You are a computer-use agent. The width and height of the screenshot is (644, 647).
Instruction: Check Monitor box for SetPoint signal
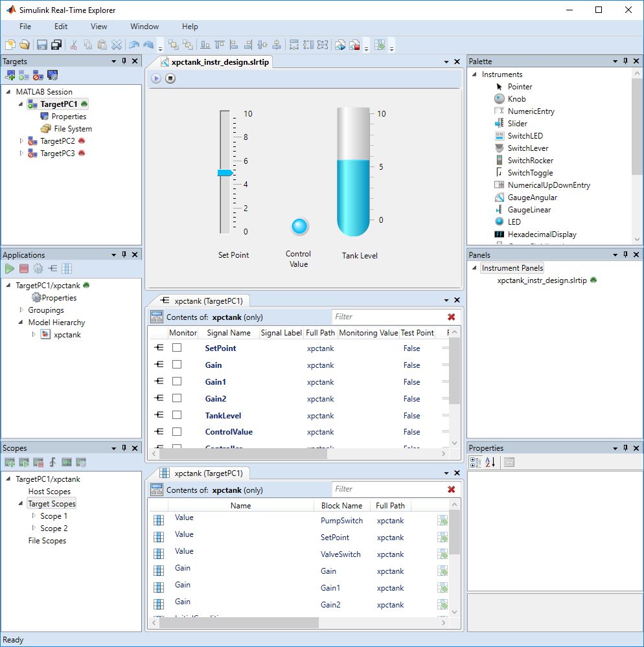click(x=177, y=348)
